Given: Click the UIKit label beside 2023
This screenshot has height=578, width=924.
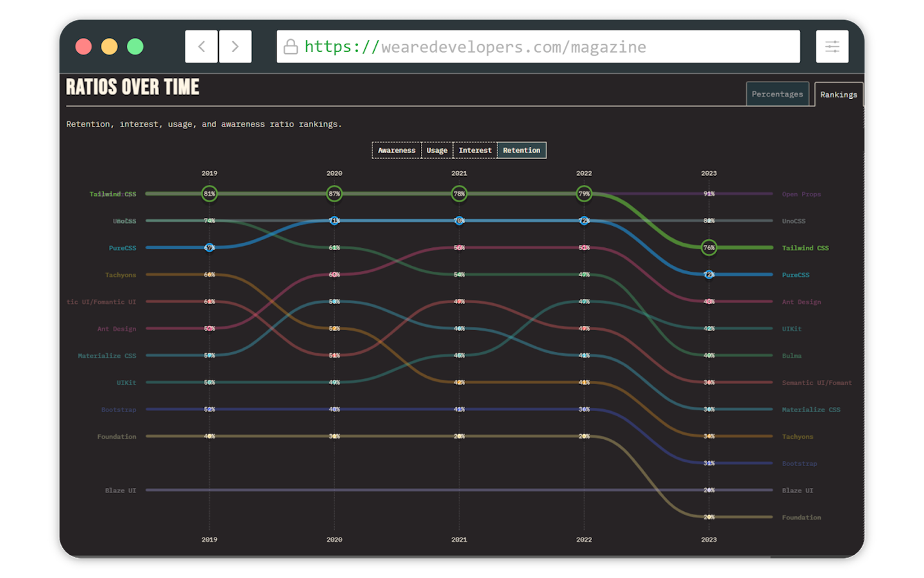Looking at the screenshot, I should [x=791, y=329].
